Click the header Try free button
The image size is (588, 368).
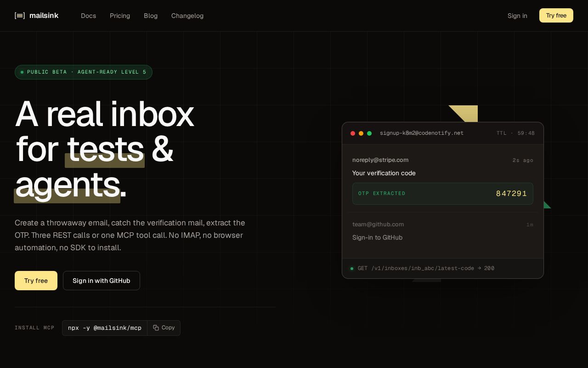click(556, 15)
